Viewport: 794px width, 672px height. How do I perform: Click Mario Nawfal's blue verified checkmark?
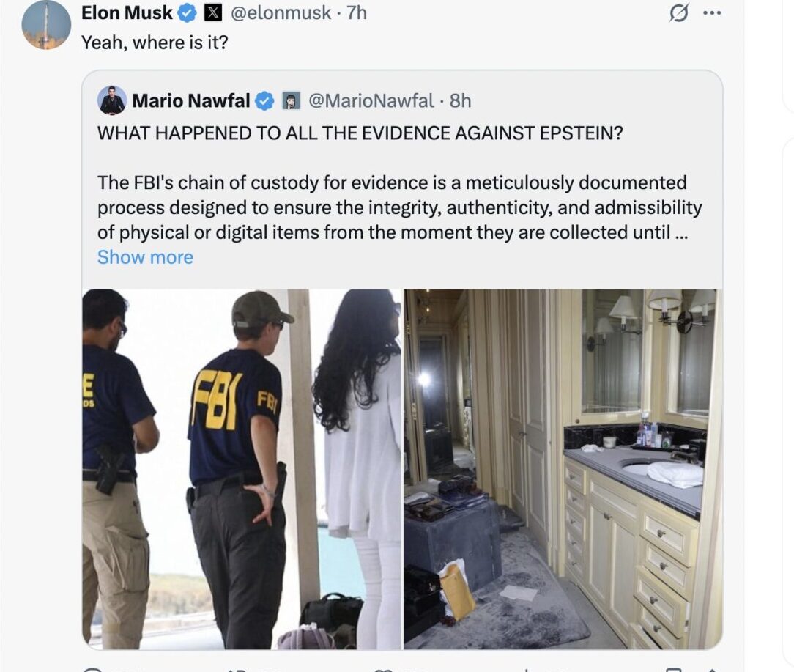click(264, 101)
